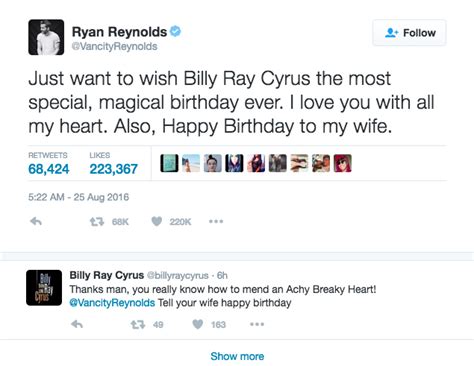Expand replies with Show more

[x=237, y=356]
